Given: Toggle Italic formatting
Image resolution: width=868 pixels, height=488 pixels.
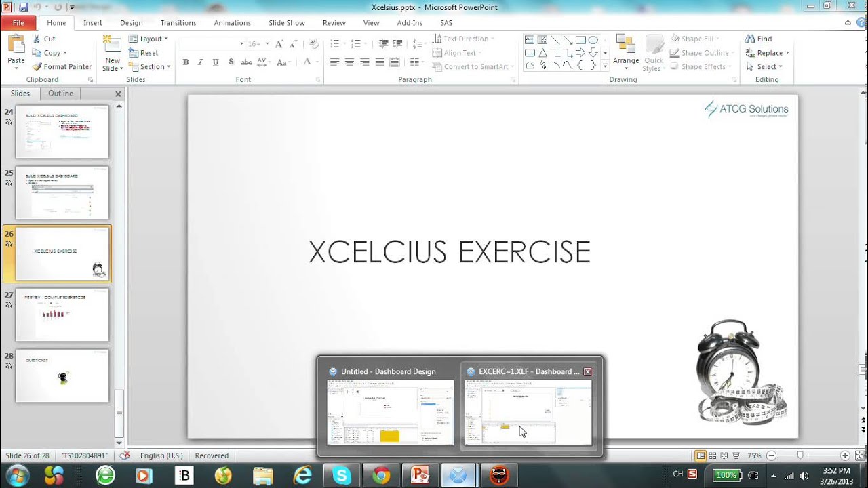Looking at the screenshot, I should click(x=201, y=62).
